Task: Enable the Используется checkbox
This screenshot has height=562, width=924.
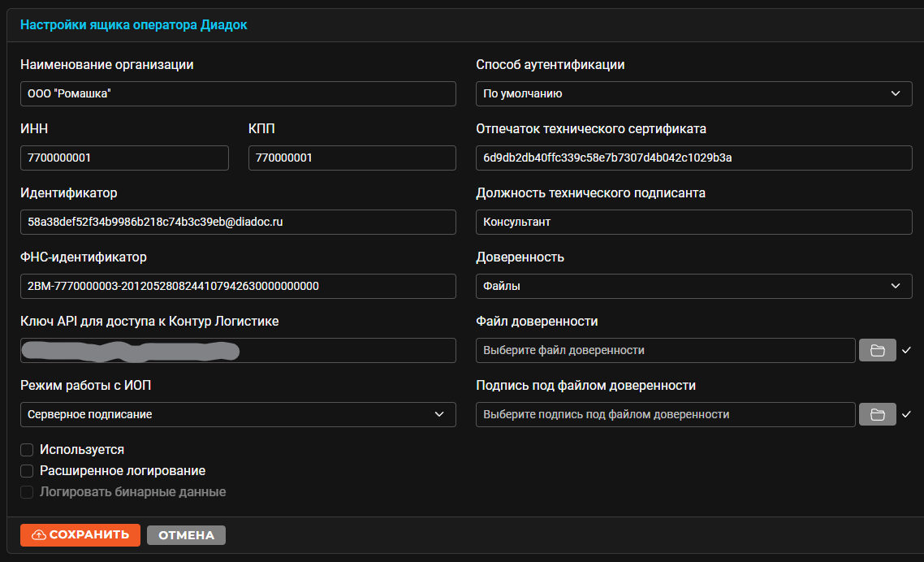Action: (x=27, y=450)
